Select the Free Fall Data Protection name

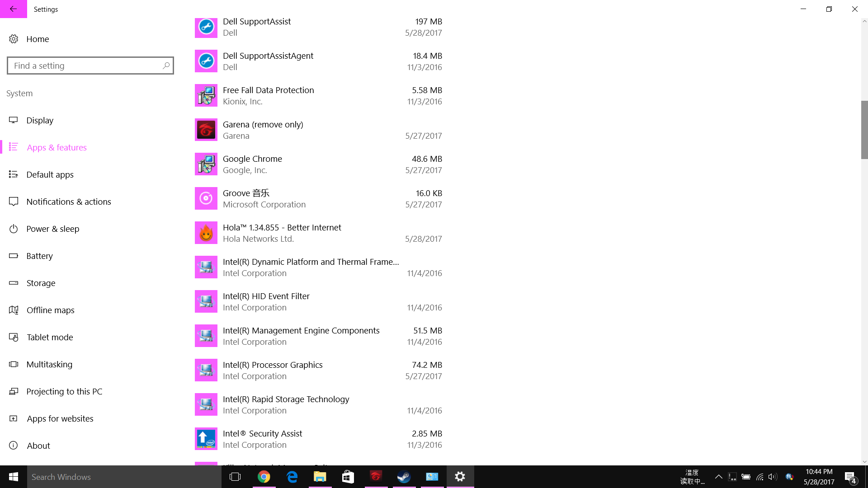[x=268, y=90]
